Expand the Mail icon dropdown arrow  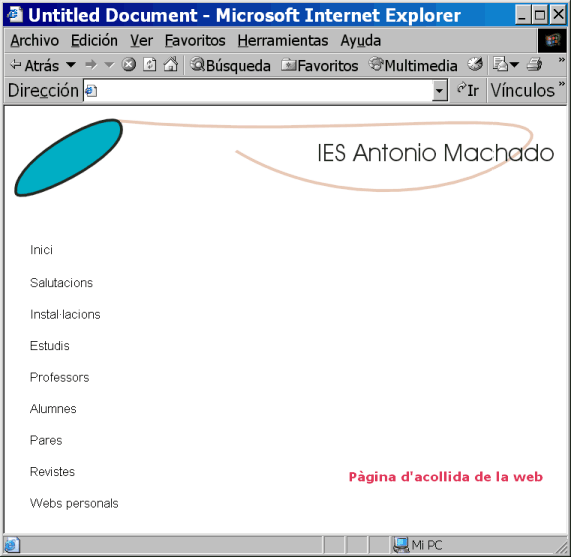pyautogui.click(x=514, y=65)
